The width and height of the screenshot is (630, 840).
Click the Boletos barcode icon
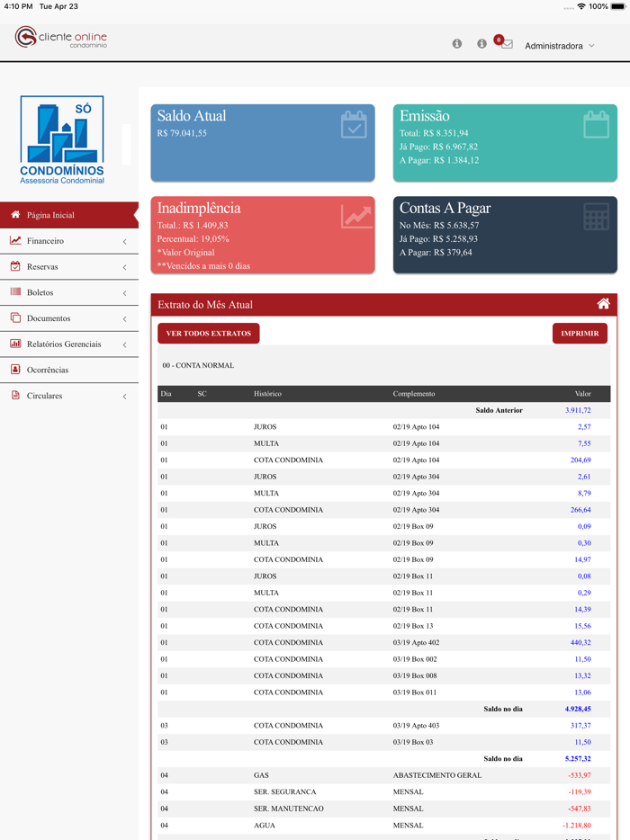[x=15, y=292]
